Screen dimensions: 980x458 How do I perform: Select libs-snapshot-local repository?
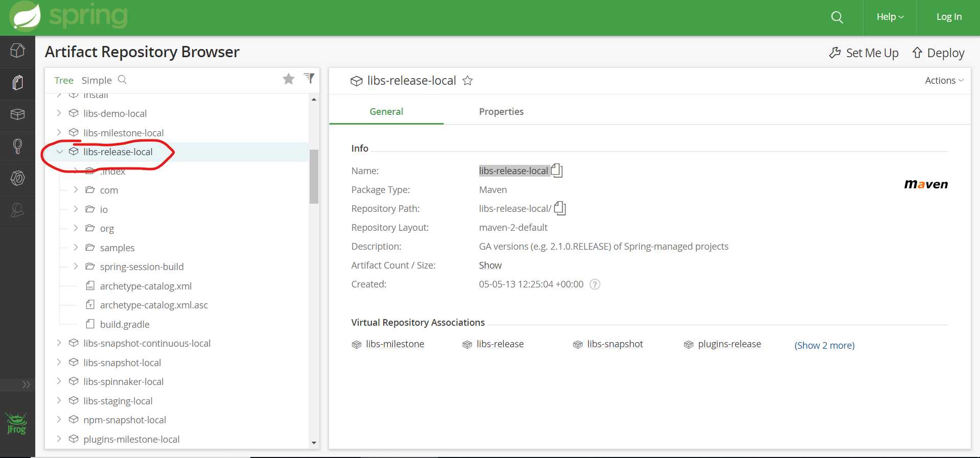click(x=122, y=363)
